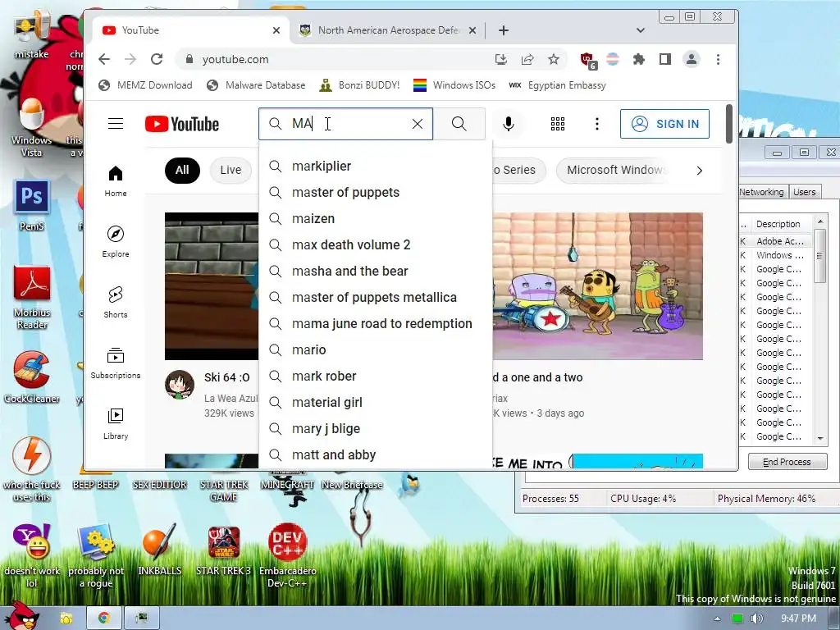
Task: Submit search with the magnifier button
Action: point(459,124)
